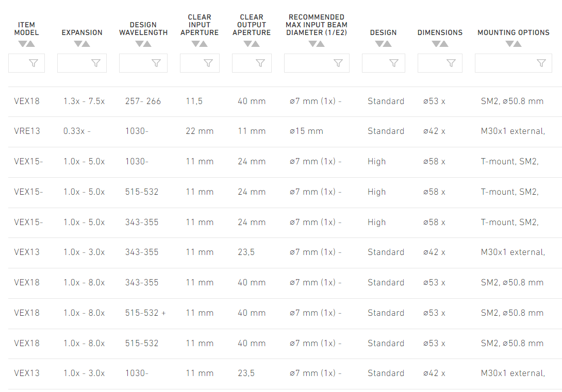Open Mounting Options filter funnel
The width and height of the screenshot is (562, 392).
(x=541, y=63)
